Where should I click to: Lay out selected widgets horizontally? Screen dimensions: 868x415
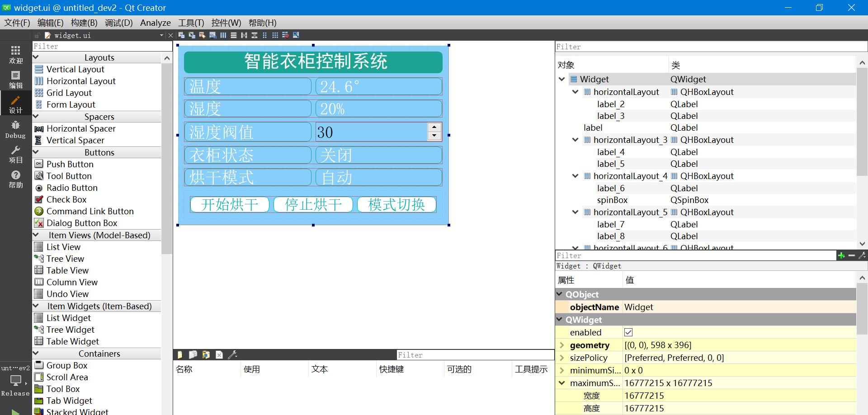coord(223,35)
